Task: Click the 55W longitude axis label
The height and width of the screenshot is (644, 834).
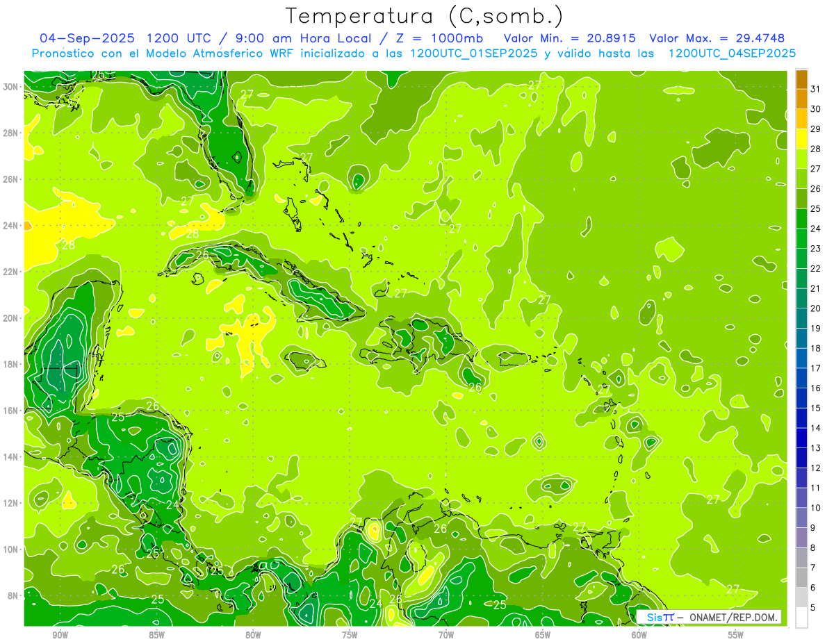Action: 736,635
